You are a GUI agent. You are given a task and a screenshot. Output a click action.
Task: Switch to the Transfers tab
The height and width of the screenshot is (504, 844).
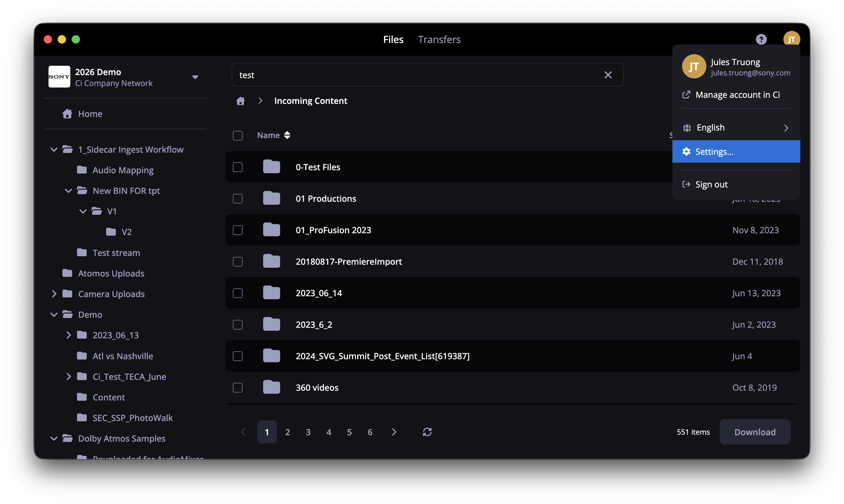pyautogui.click(x=439, y=39)
